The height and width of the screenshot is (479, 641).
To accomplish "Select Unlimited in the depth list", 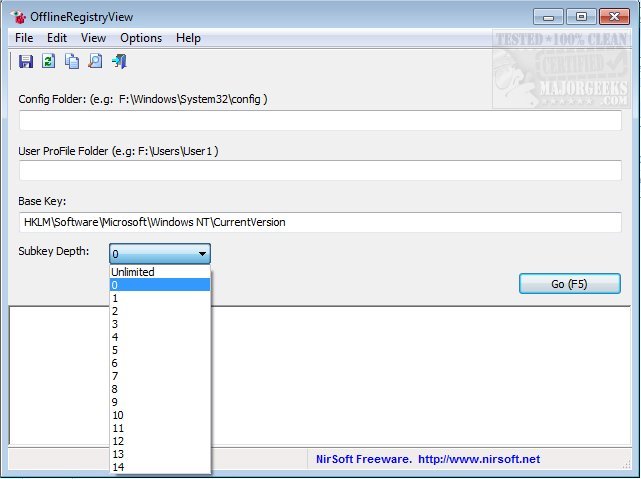I will [x=160, y=272].
